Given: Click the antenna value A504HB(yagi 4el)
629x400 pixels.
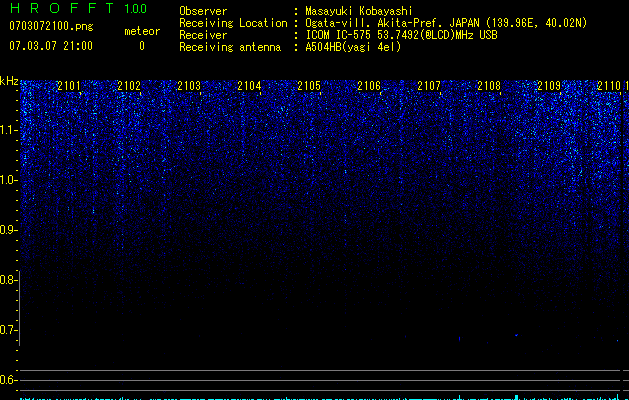Looking at the screenshot, I should pyautogui.click(x=353, y=47).
